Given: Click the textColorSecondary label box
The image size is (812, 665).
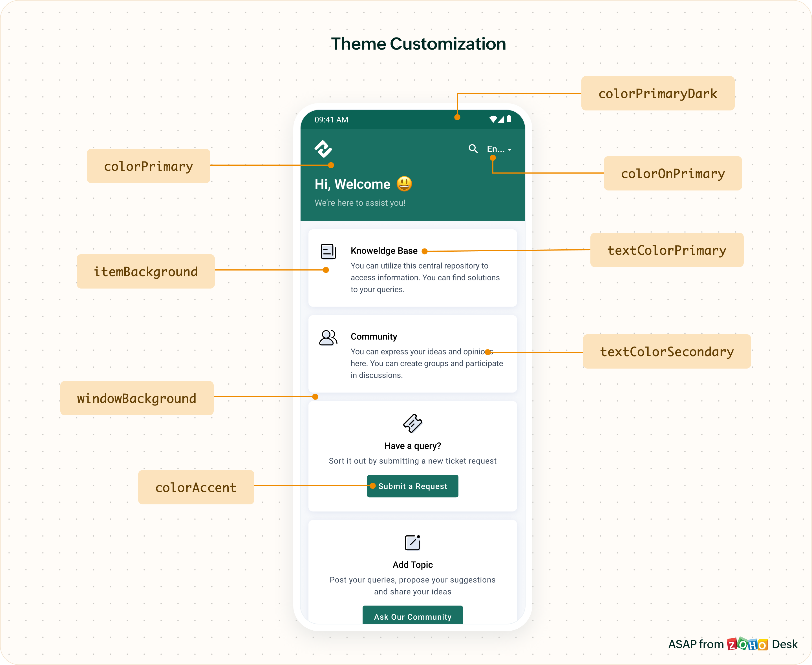Looking at the screenshot, I should [667, 351].
